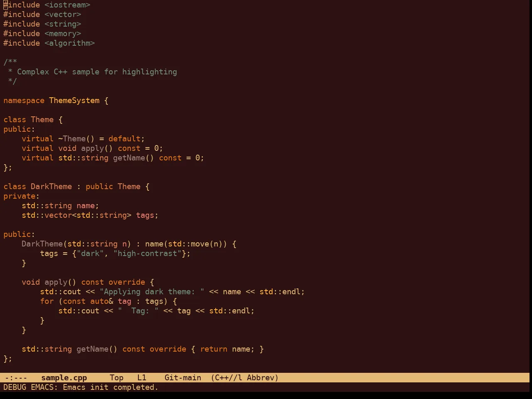Viewport: 532px width, 399px height.
Task: Click 'override' in 'void apply() const override' line
Action: tap(127, 282)
